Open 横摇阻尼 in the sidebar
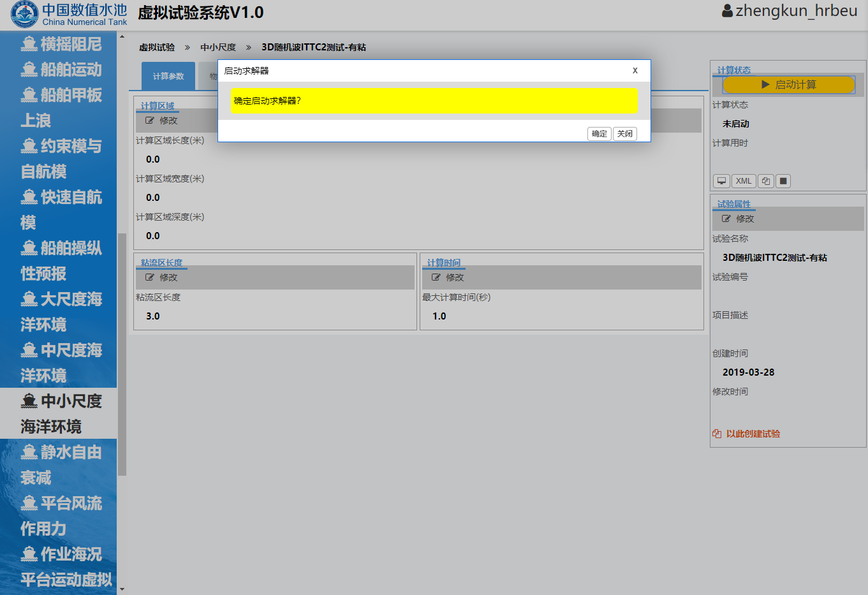Screen dimensions: 868x595 (61, 44)
